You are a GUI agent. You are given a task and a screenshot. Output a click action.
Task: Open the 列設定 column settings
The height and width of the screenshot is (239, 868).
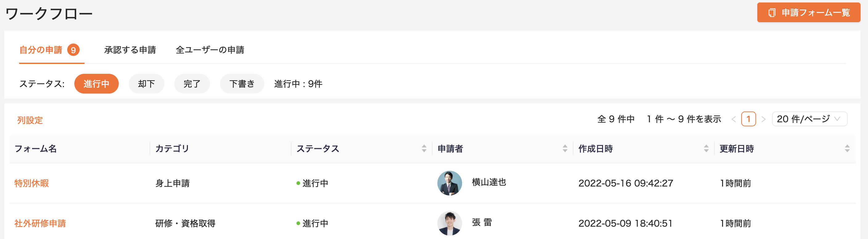pyautogui.click(x=30, y=120)
